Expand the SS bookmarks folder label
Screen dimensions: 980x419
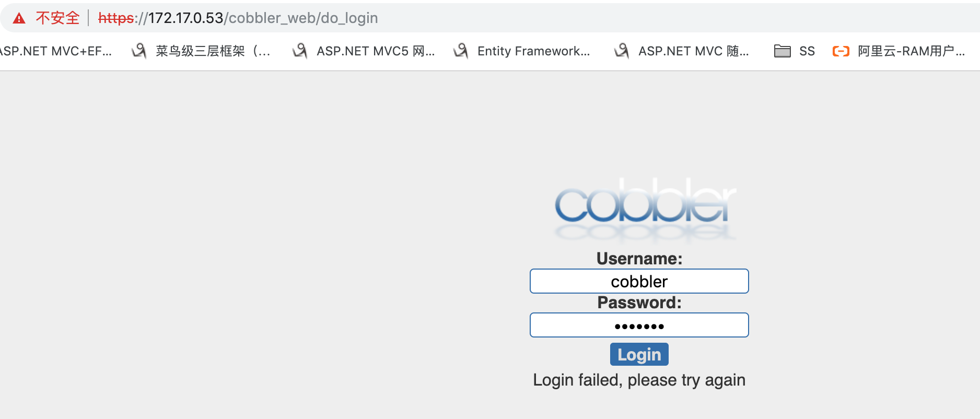click(807, 51)
